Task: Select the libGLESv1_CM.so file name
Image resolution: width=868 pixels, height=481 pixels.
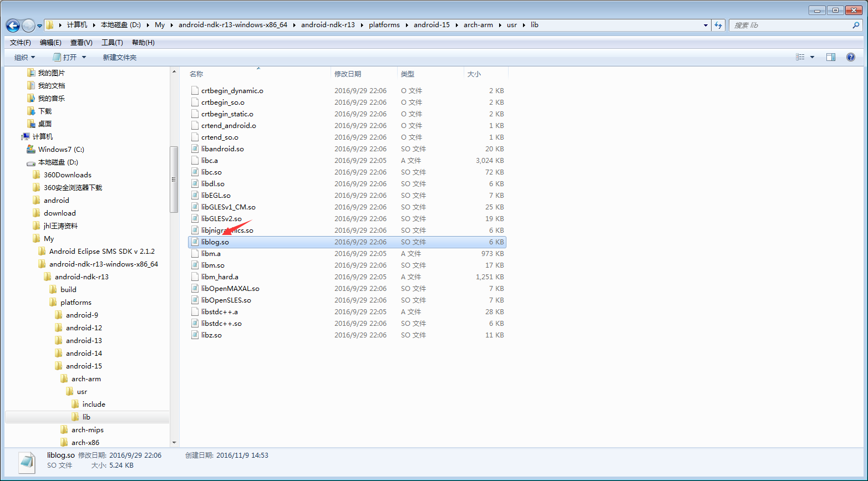Action: 229,207
